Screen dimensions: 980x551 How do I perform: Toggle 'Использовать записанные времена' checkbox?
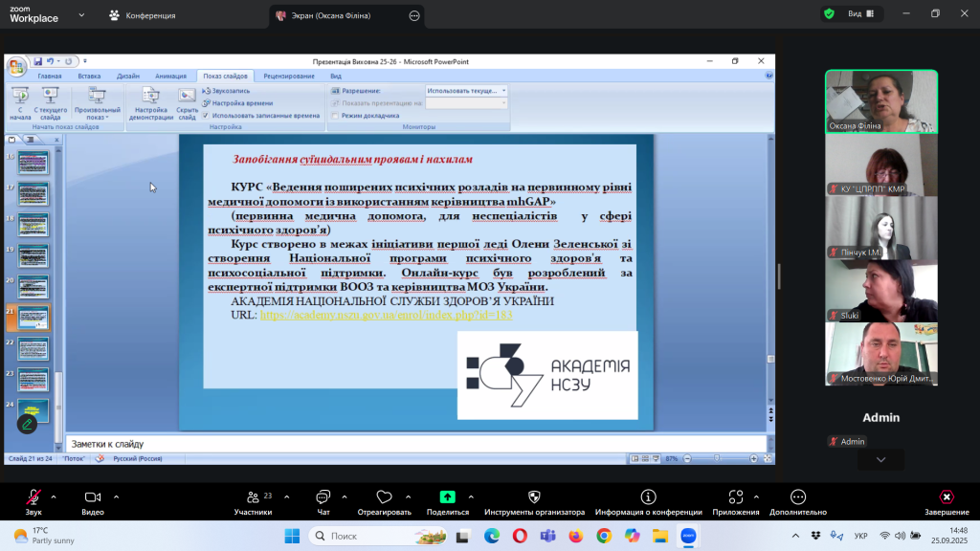(x=206, y=115)
